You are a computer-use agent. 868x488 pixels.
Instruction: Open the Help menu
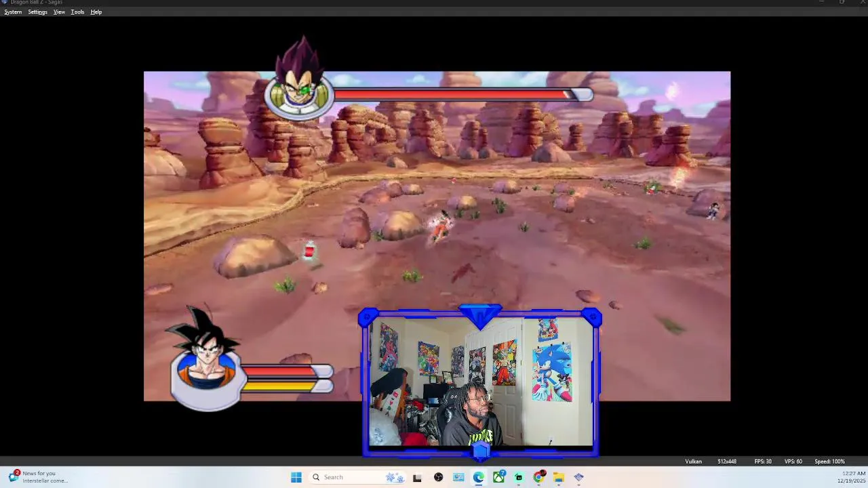tap(96, 12)
